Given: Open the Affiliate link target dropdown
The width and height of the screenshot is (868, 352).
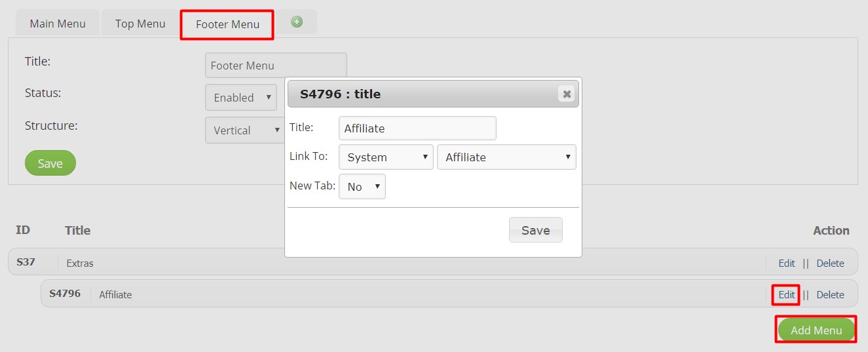Looking at the screenshot, I should [506, 157].
